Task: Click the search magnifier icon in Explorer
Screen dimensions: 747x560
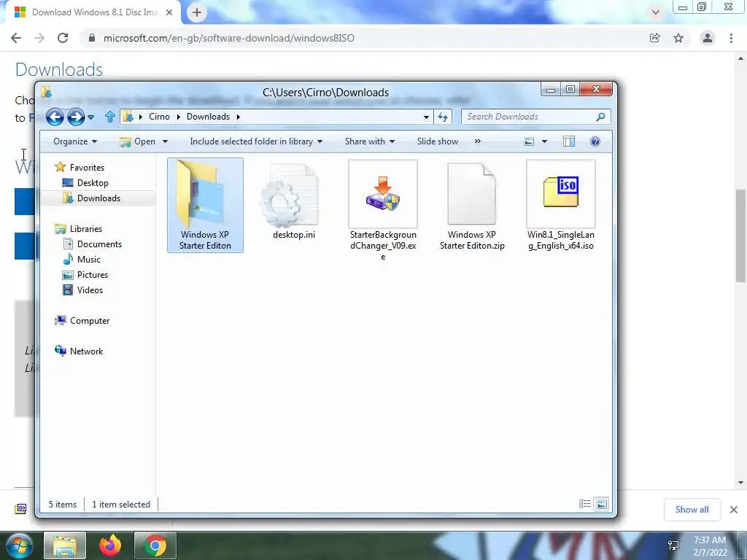Action: 601,117
